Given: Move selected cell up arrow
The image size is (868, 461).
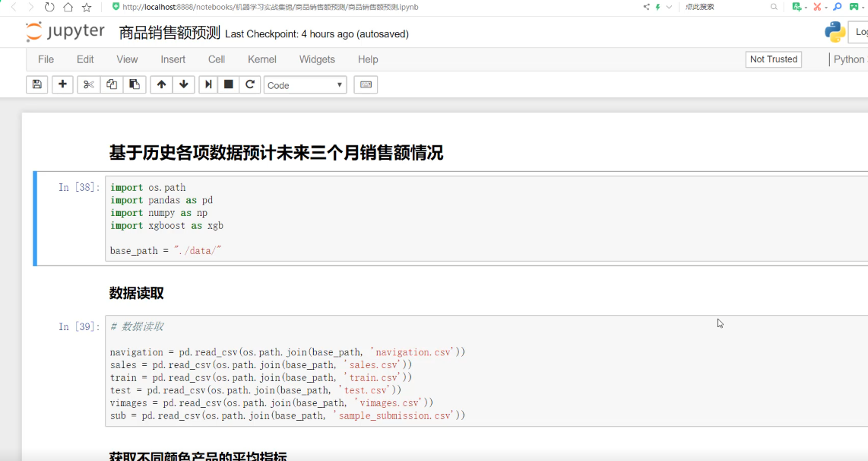Looking at the screenshot, I should (161, 84).
